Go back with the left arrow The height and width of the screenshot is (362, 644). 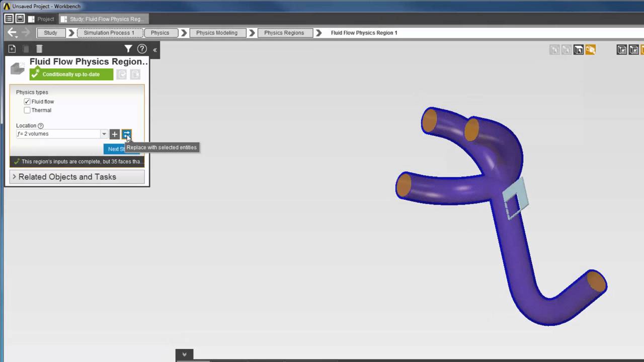(x=12, y=33)
